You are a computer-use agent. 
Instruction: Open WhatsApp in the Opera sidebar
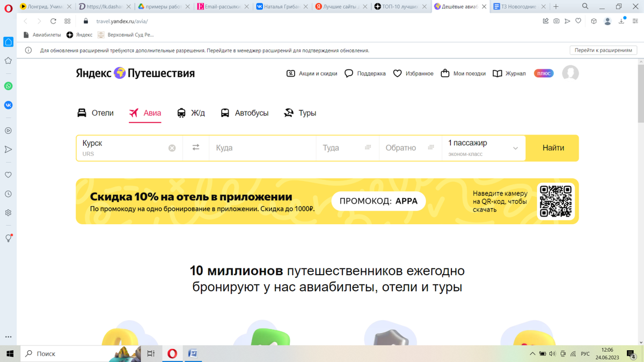coord(9,86)
